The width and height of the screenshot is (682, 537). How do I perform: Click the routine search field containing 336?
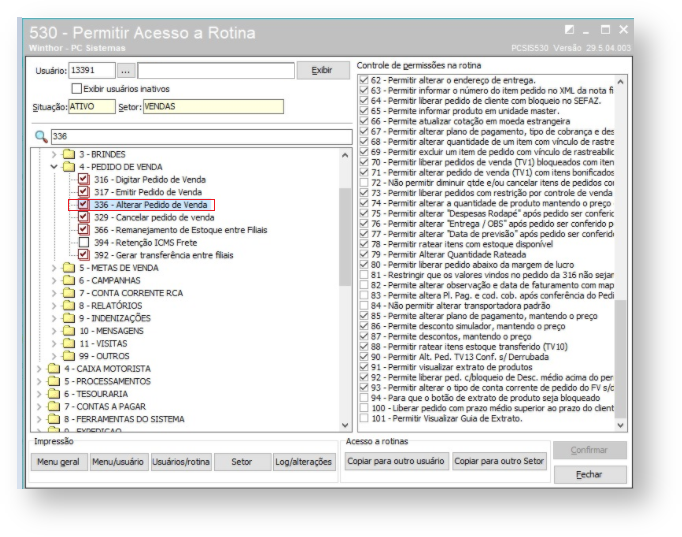click(x=201, y=137)
